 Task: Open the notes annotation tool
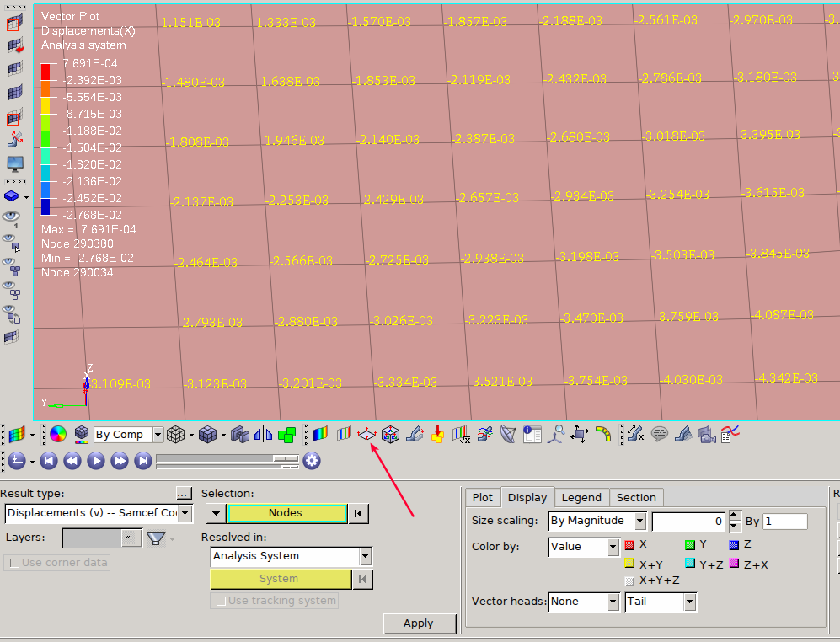pos(660,434)
